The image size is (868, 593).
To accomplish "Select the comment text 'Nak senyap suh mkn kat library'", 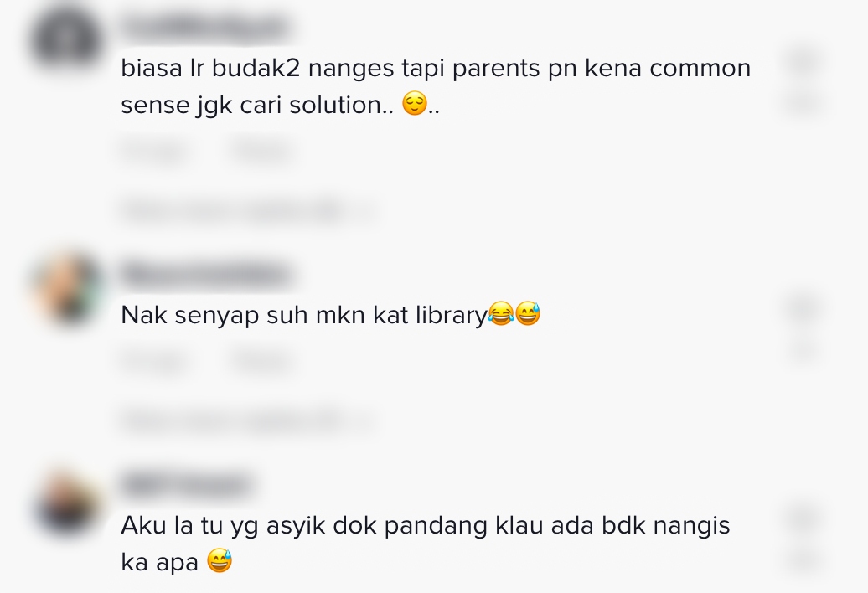I will point(304,315).
